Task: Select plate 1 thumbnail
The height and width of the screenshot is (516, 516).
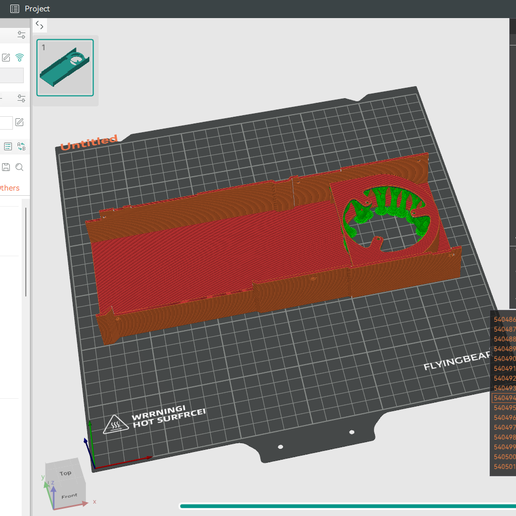Action: click(65, 68)
